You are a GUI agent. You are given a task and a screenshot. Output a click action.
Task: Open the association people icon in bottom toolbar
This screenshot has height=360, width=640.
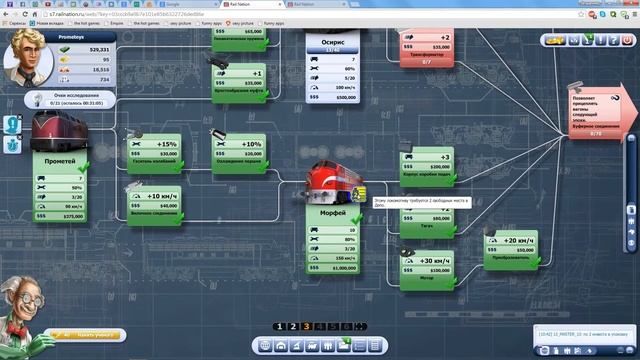[328, 346]
